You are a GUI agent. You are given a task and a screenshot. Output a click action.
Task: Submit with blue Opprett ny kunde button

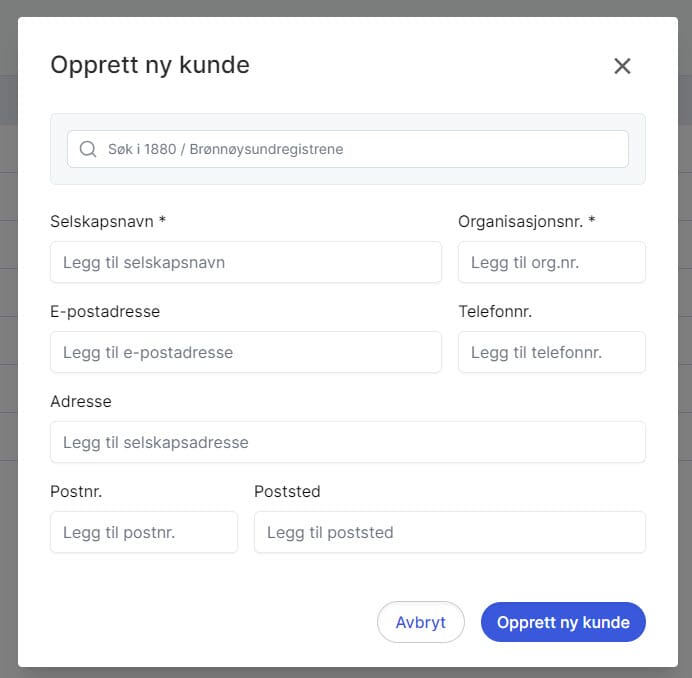pos(563,622)
